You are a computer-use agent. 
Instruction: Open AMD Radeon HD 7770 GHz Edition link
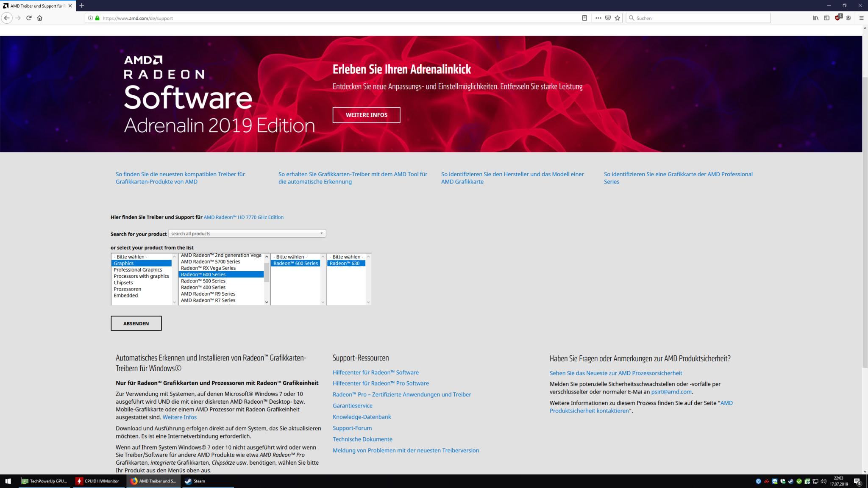pos(243,217)
